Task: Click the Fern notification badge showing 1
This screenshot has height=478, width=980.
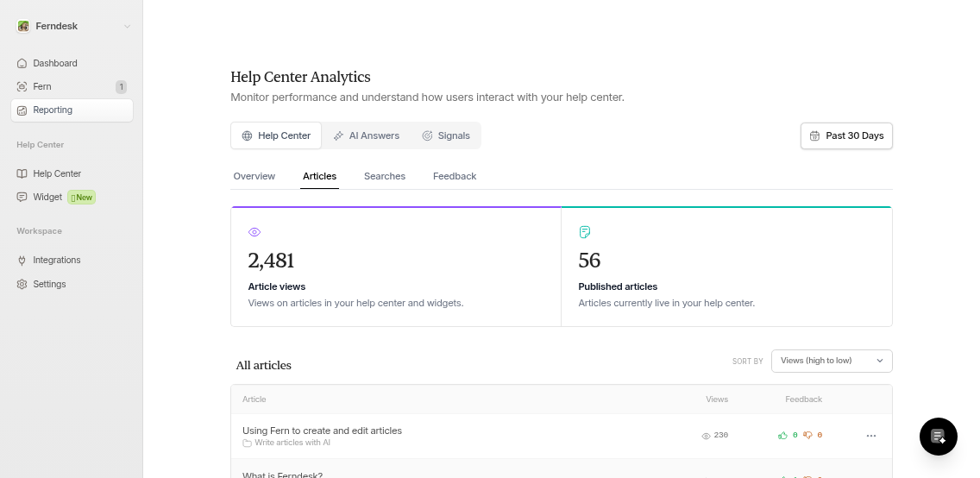Action: point(122,87)
